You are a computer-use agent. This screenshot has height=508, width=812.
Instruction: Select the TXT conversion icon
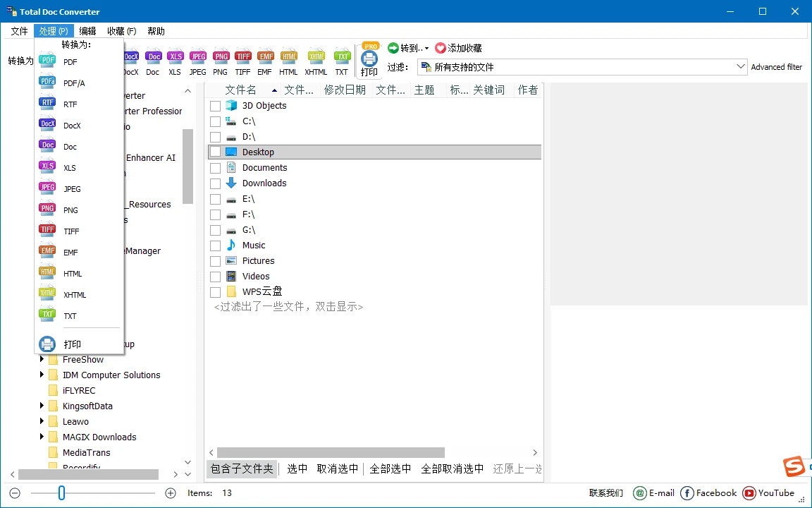click(342, 58)
